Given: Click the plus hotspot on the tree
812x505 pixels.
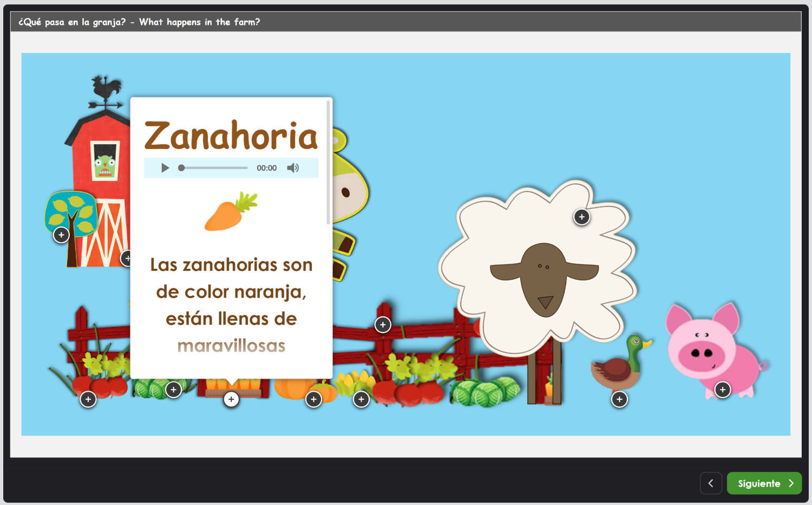Looking at the screenshot, I should 61,235.
